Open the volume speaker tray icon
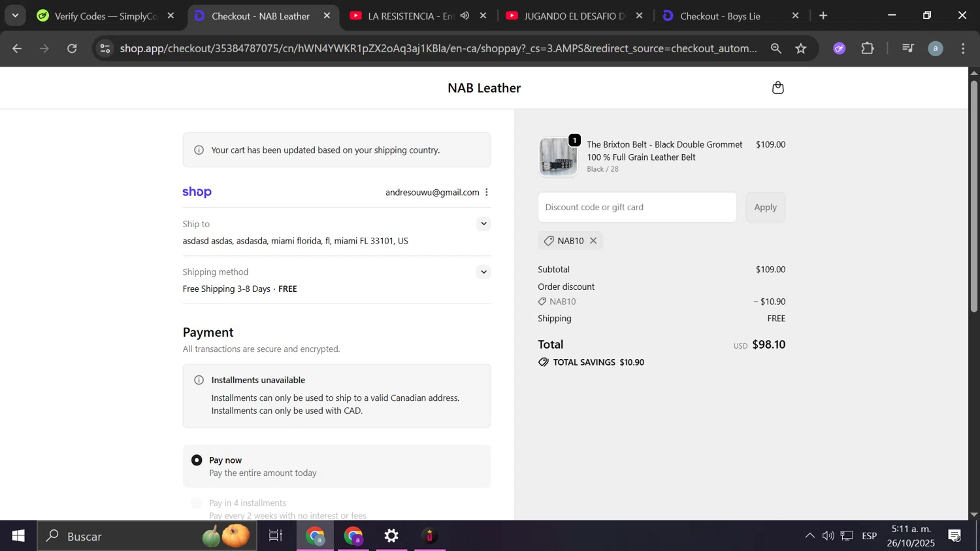 coord(828,536)
